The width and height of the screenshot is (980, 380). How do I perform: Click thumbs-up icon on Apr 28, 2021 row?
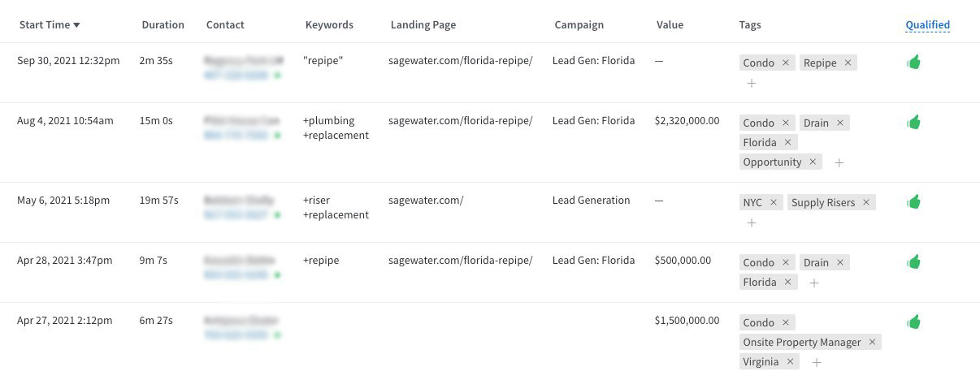(913, 261)
